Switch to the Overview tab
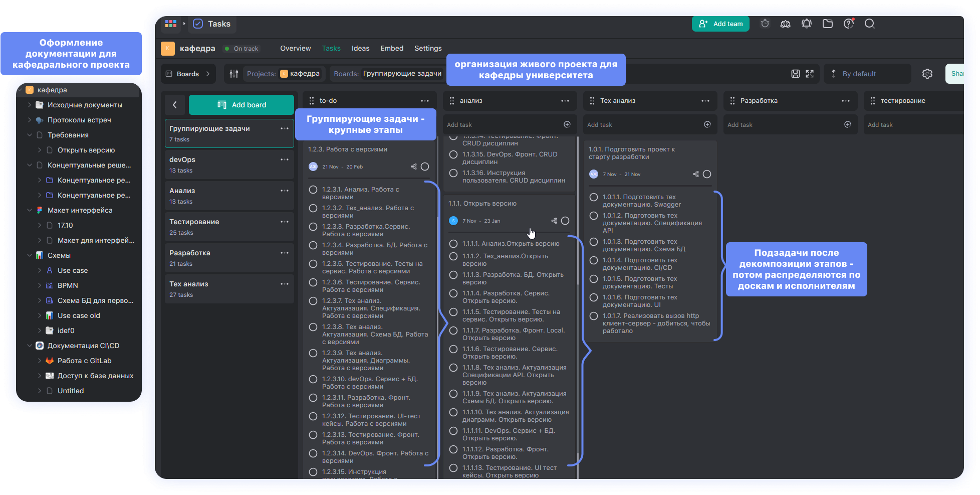This screenshot has width=980, height=495. (295, 48)
